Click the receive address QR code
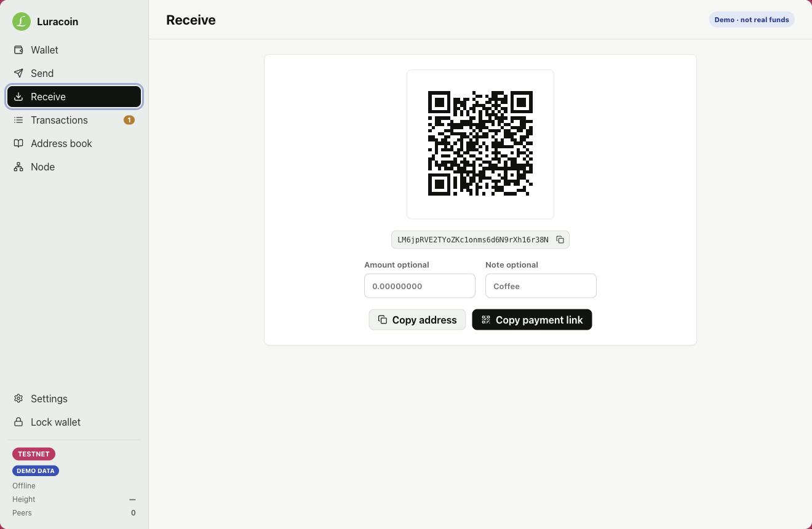Image resolution: width=812 pixels, height=529 pixels. click(x=480, y=143)
